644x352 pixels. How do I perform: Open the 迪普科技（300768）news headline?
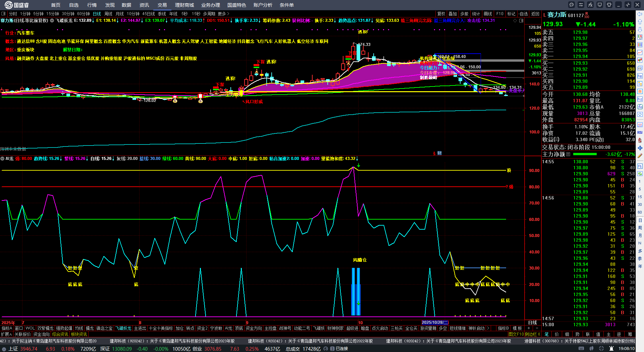[x=580, y=341]
